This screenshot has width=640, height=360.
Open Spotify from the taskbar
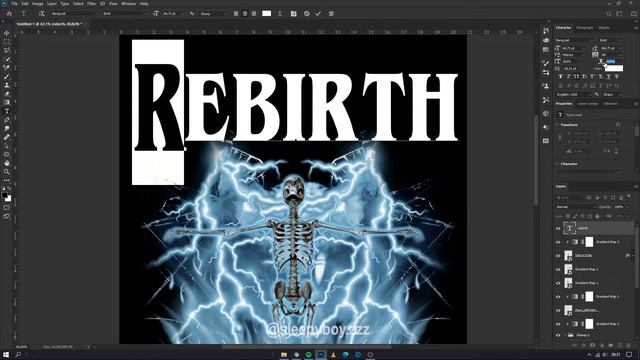point(309,355)
